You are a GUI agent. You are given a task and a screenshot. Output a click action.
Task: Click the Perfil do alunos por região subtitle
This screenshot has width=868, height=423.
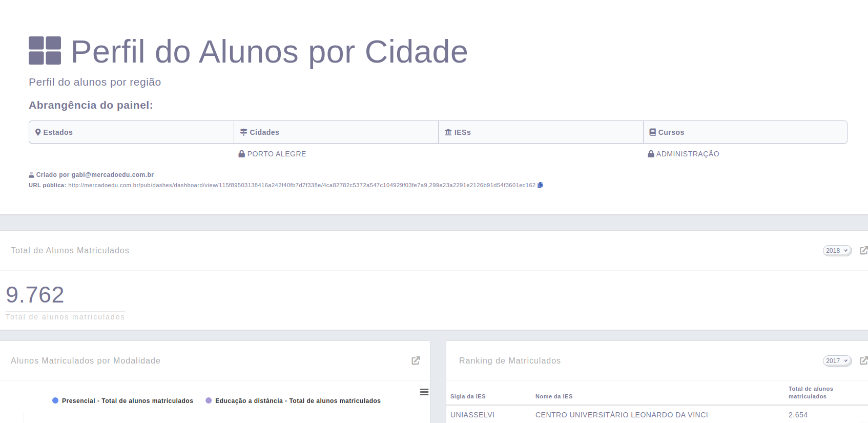coord(95,82)
